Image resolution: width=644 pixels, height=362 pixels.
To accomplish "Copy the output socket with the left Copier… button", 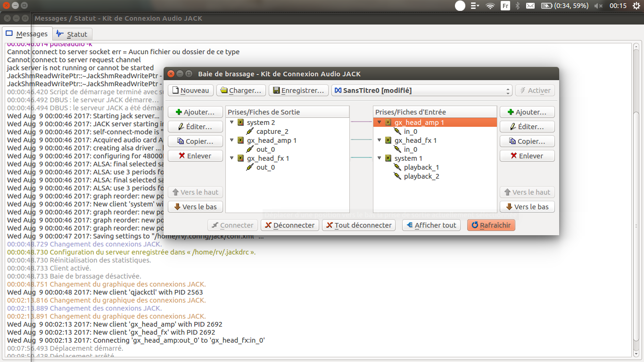I will point(196,141).
